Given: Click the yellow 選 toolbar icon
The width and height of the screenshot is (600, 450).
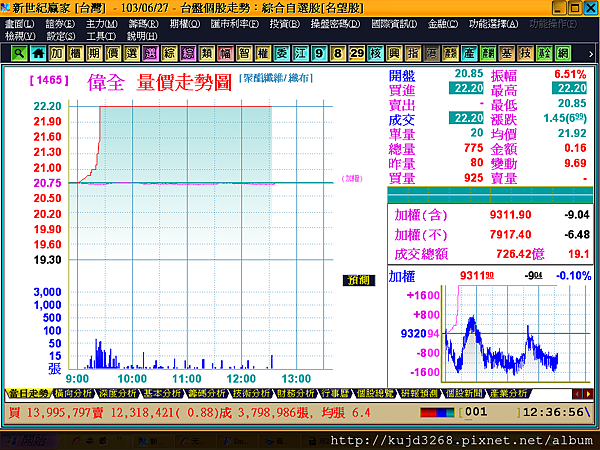Looking at the screenshot, I should click(x=132, y=53).
